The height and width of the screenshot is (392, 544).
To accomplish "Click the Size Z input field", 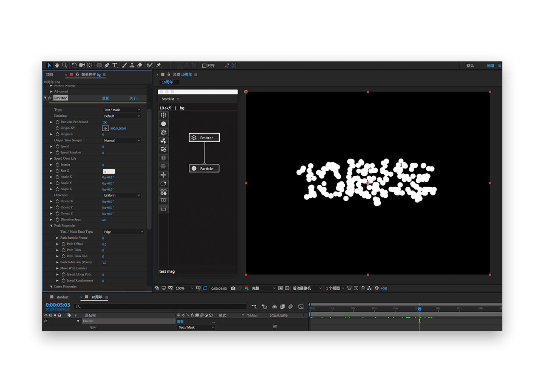I will pyautogui.click(x=109, y=171).
